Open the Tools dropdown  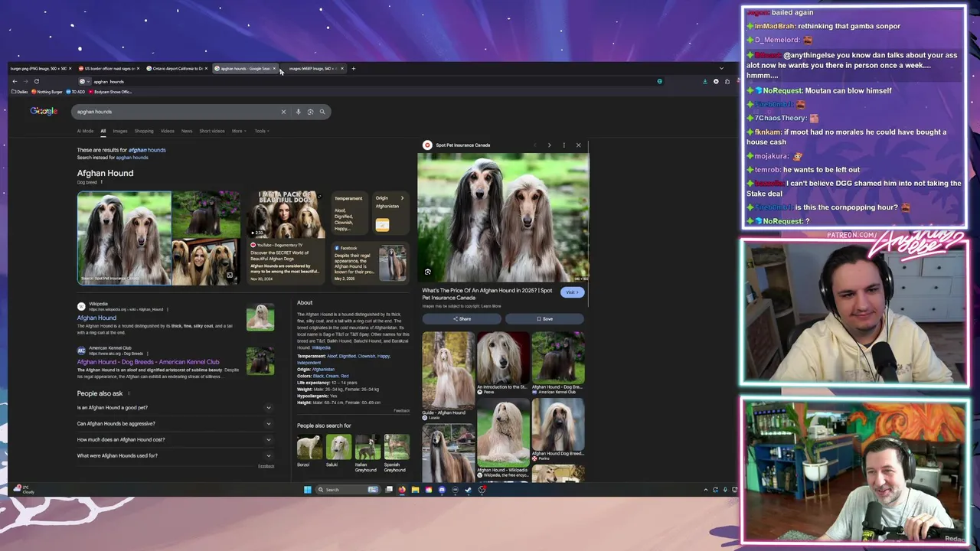click(x=261, y=131)
